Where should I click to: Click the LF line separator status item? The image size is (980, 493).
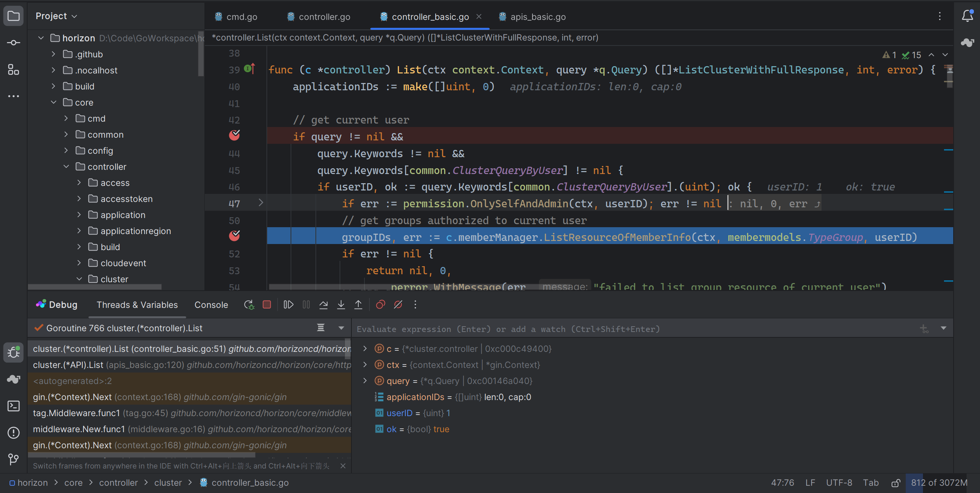coord(810,483)
